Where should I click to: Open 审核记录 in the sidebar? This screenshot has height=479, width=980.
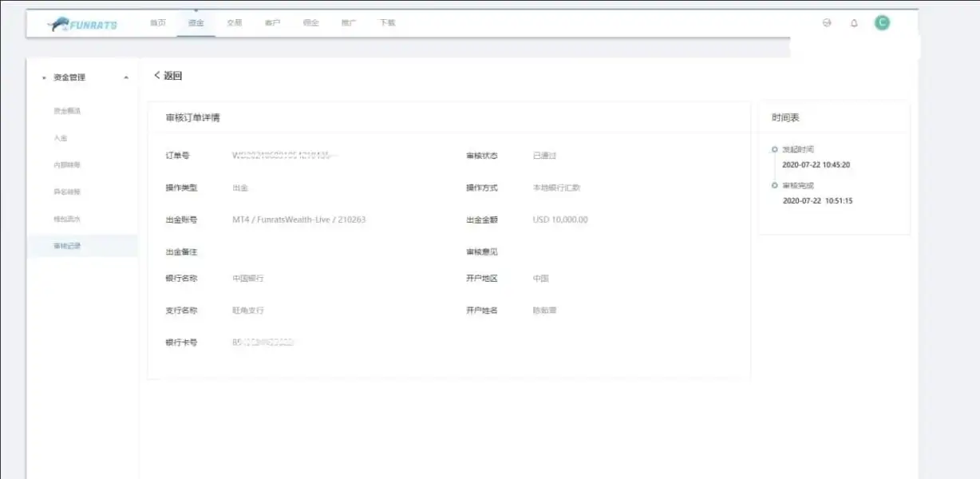click(x=67, y=246)
